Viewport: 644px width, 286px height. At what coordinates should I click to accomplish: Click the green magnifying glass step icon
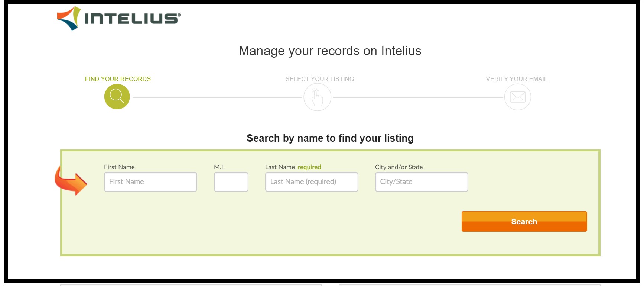pos(117,97)
